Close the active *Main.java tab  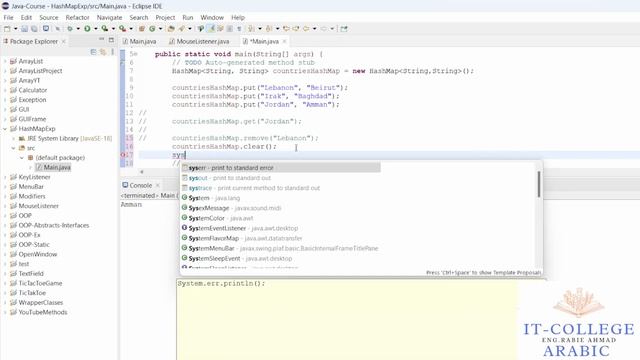point(284,41)
